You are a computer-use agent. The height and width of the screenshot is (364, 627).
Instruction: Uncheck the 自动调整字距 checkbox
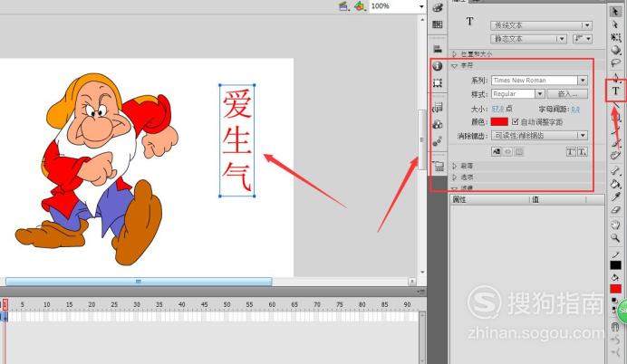515,121
